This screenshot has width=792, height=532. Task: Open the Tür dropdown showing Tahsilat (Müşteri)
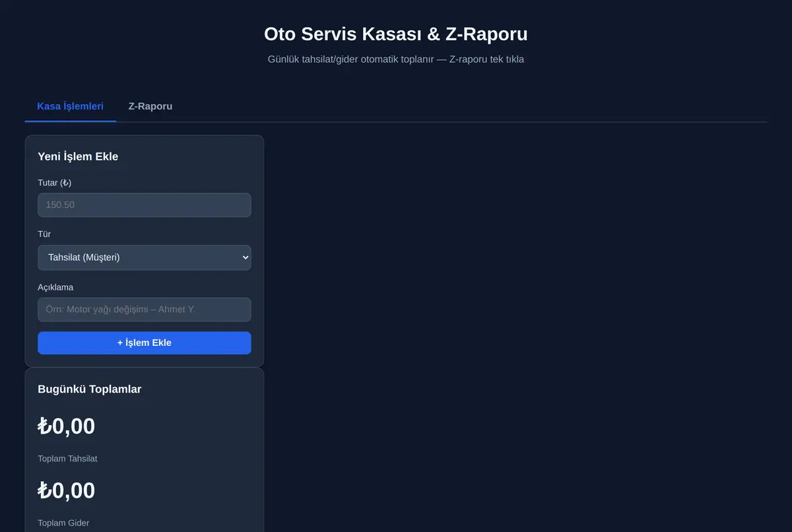point(145,257)
